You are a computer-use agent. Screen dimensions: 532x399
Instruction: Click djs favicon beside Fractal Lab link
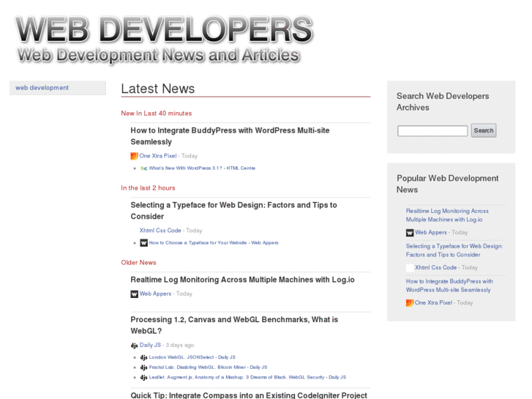pyautogui.click(x=144, y=367)
